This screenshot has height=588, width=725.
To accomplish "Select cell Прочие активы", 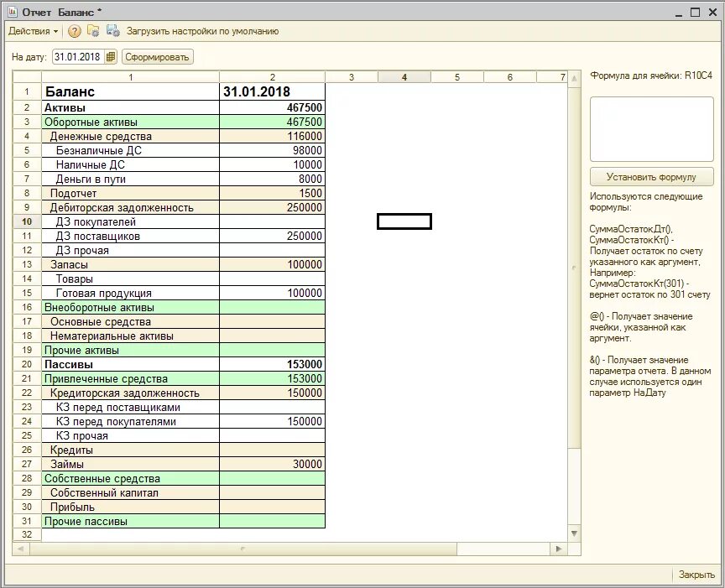I will click(x=130, y=350).
